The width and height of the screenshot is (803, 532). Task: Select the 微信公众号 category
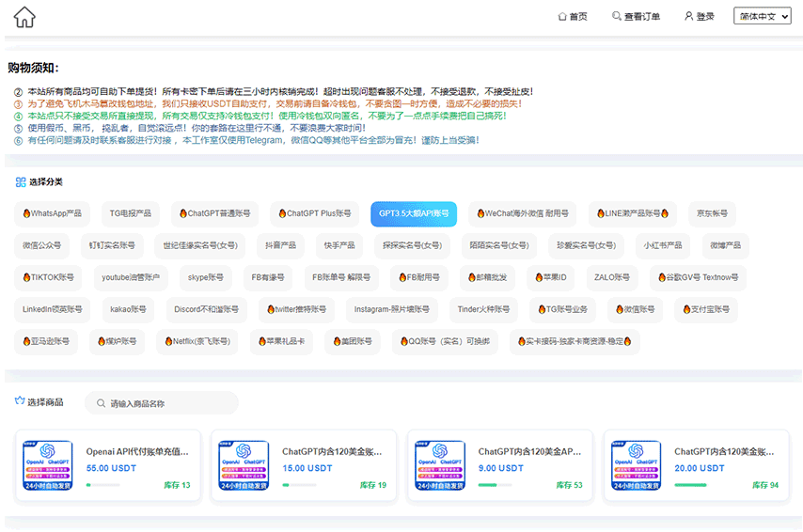tap(41, 245)
